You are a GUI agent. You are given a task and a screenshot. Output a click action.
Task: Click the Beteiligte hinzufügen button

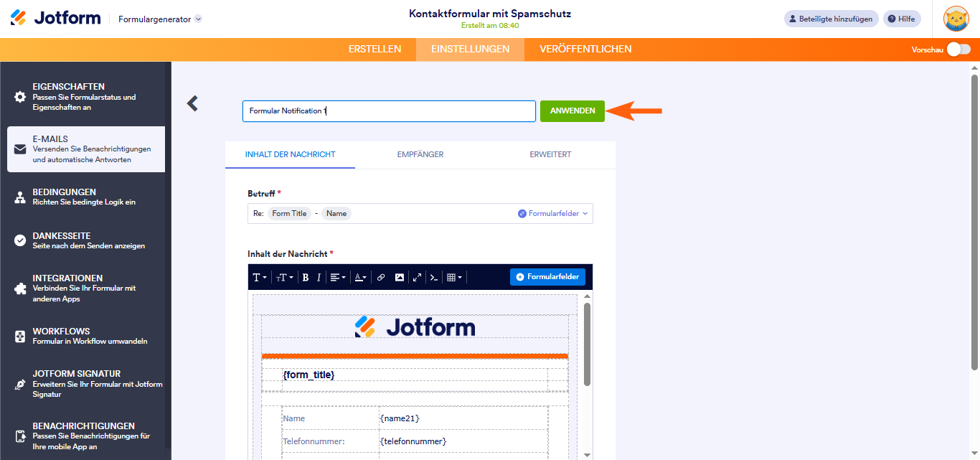tap(831, 18)
